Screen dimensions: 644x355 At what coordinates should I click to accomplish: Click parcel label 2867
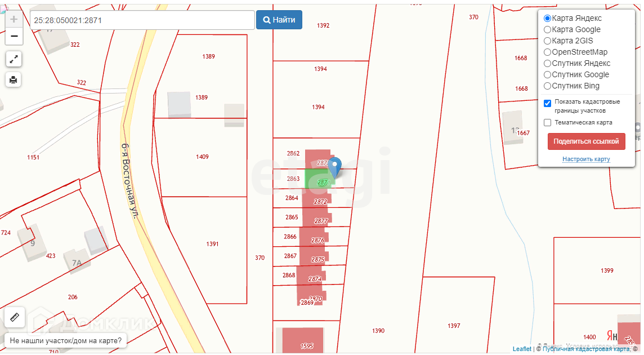tap(290, 256)
